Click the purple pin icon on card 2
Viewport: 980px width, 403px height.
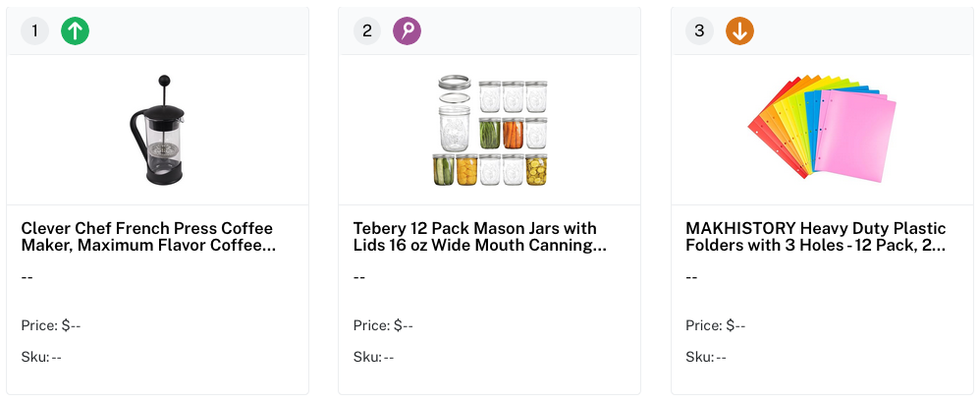pos(407,31)
